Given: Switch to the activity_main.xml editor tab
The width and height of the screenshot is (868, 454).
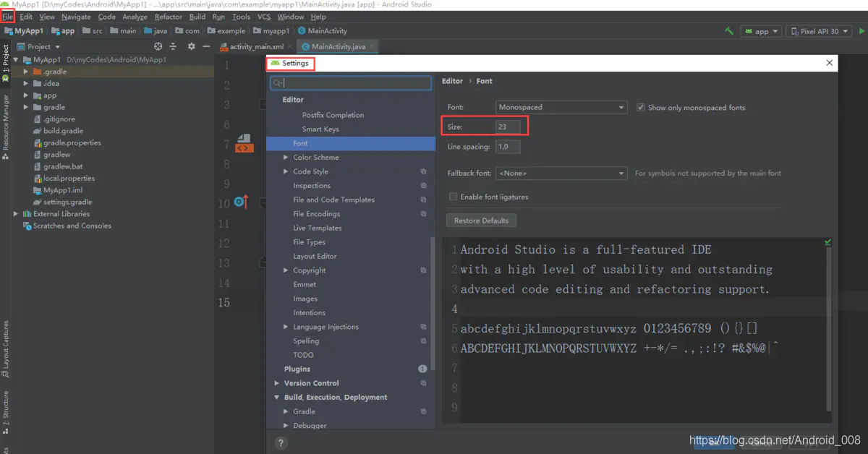Looking at the screenshot, I should pos(257,47).
